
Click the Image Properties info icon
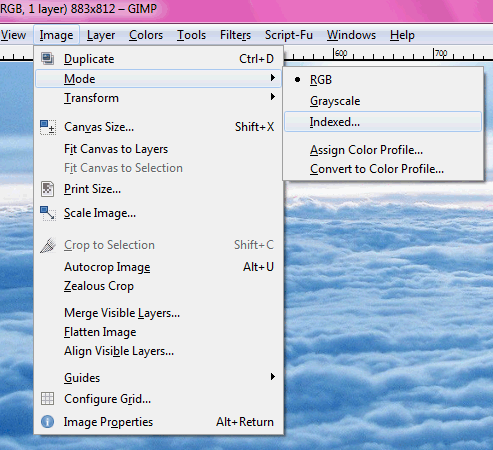48,422
